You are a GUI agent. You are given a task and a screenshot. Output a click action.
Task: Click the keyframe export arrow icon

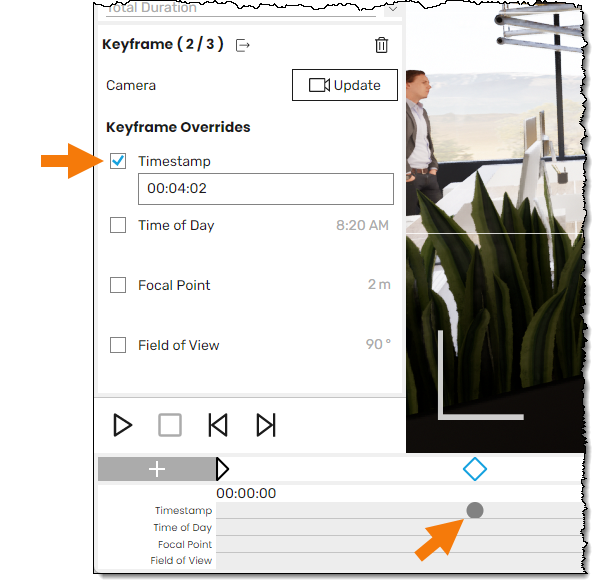point(243,45)
